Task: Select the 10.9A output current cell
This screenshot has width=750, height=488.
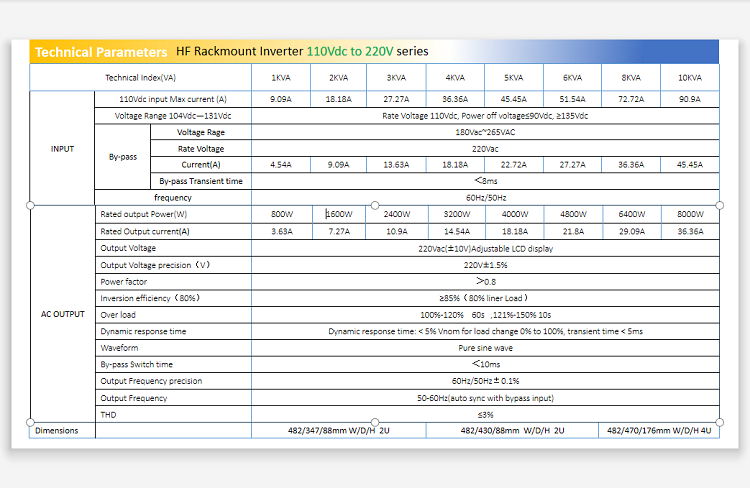Action: click(397, 232)
